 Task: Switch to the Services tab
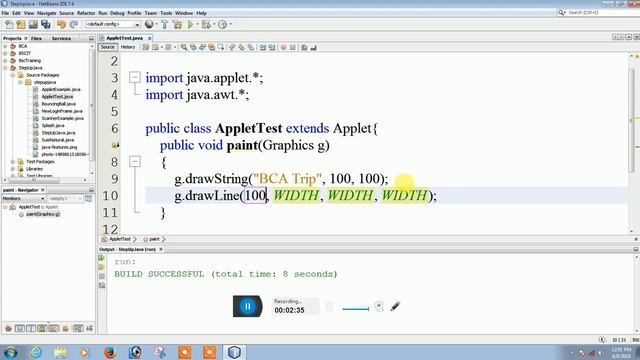click(61, 38)
